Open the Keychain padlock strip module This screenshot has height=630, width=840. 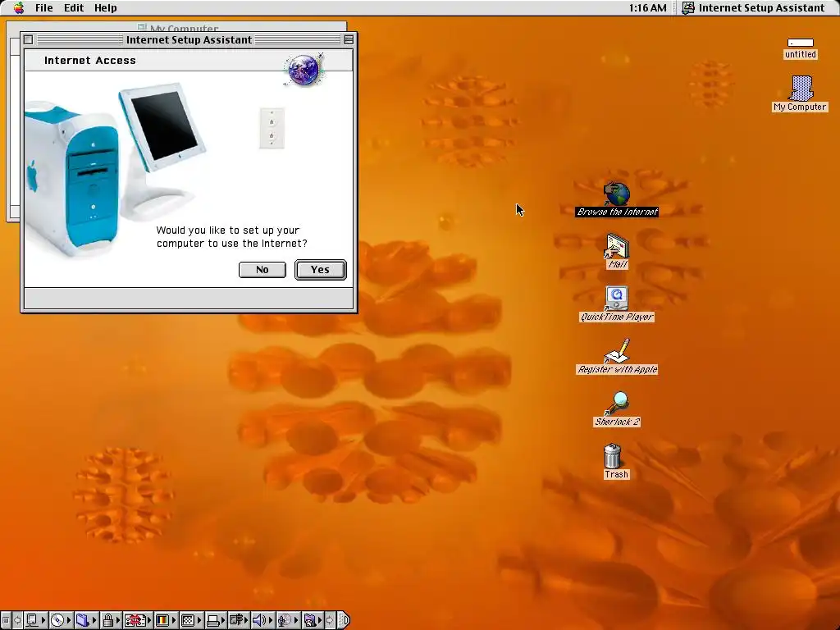112,620
